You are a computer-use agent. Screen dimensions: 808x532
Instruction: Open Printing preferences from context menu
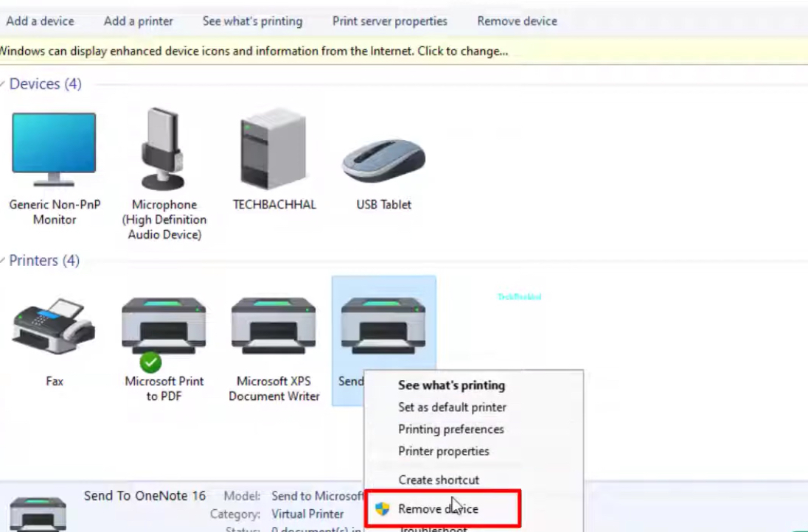(451, 430)
